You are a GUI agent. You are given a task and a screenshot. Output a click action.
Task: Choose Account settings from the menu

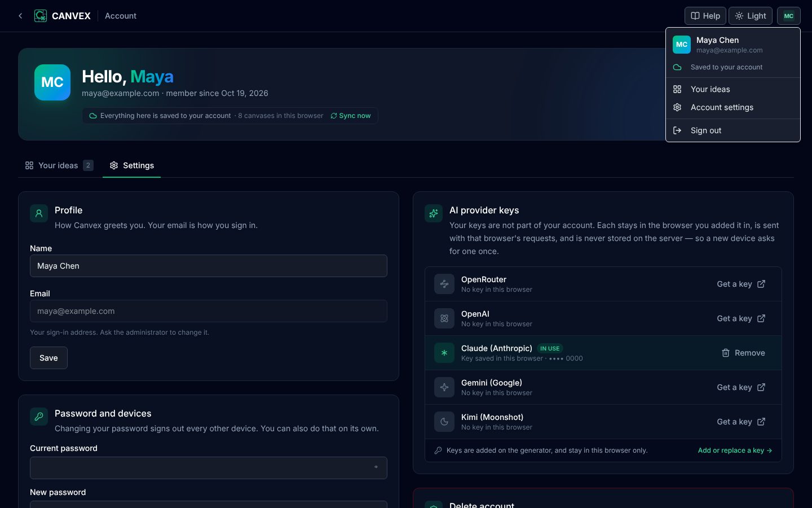(733, 107)
